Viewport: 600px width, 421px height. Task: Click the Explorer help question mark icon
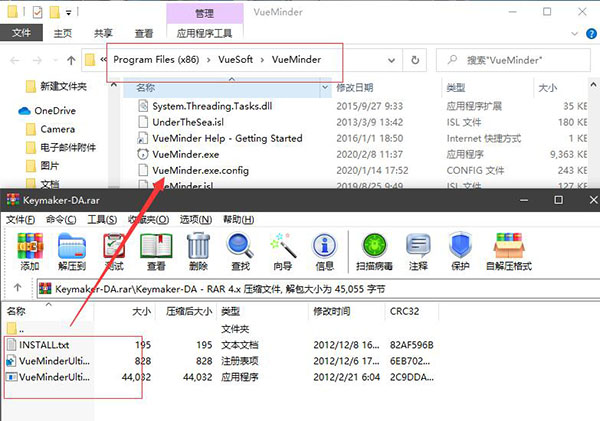pyautogui.click(x=592, y=34)
